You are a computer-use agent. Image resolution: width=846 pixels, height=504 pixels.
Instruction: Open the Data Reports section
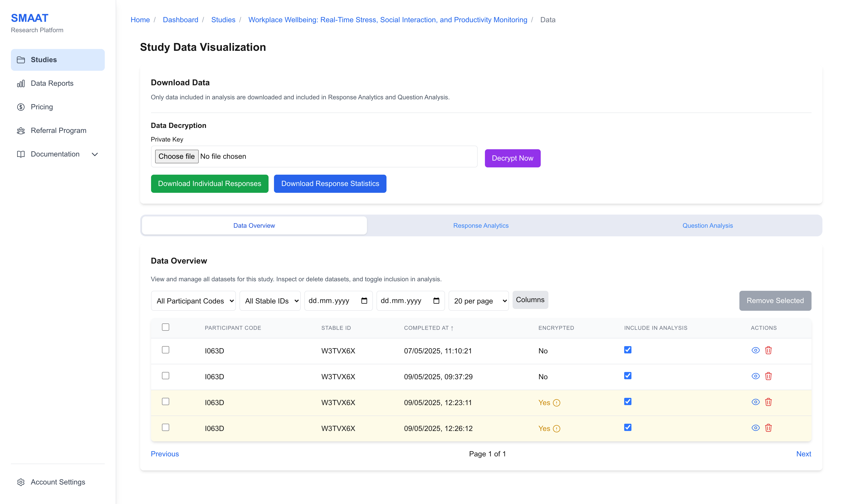coord(52,83)
